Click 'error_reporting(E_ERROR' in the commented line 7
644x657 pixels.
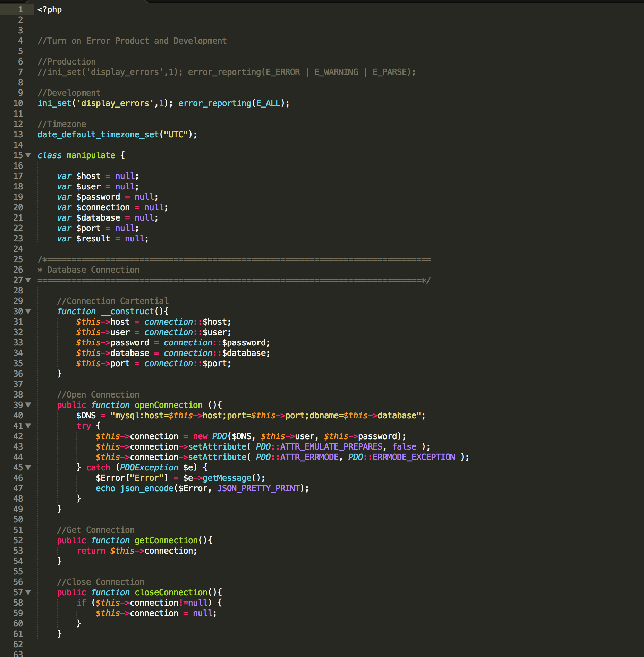[x=244, y=72]
